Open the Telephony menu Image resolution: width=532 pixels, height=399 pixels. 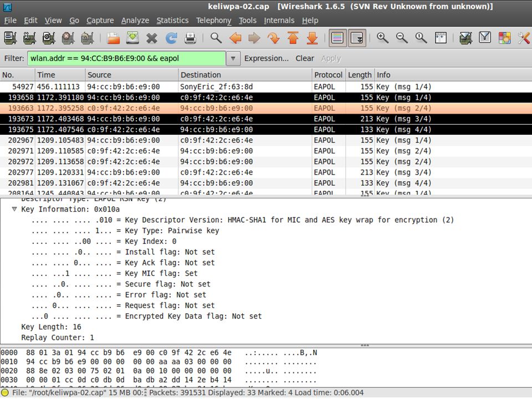214,21
